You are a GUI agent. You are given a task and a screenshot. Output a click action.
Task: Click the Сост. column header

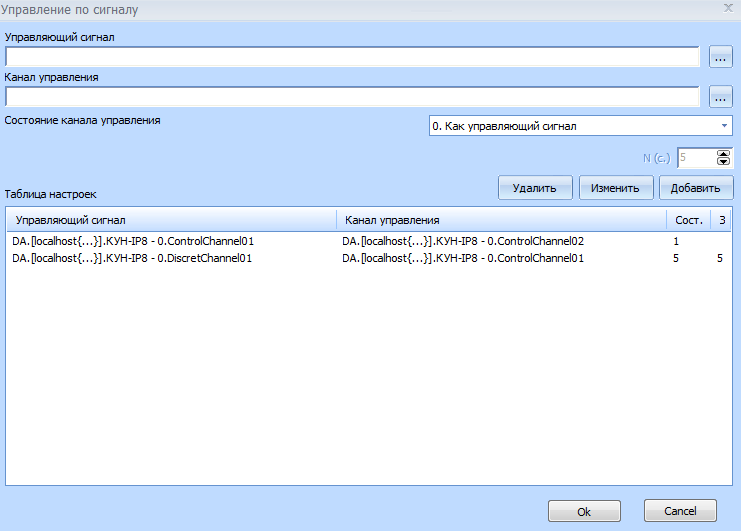click(689, 219)
